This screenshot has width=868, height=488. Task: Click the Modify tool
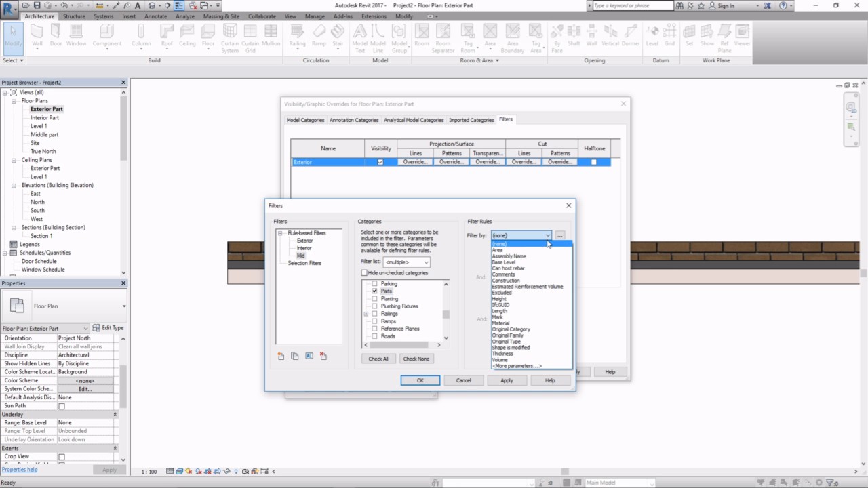13,37
